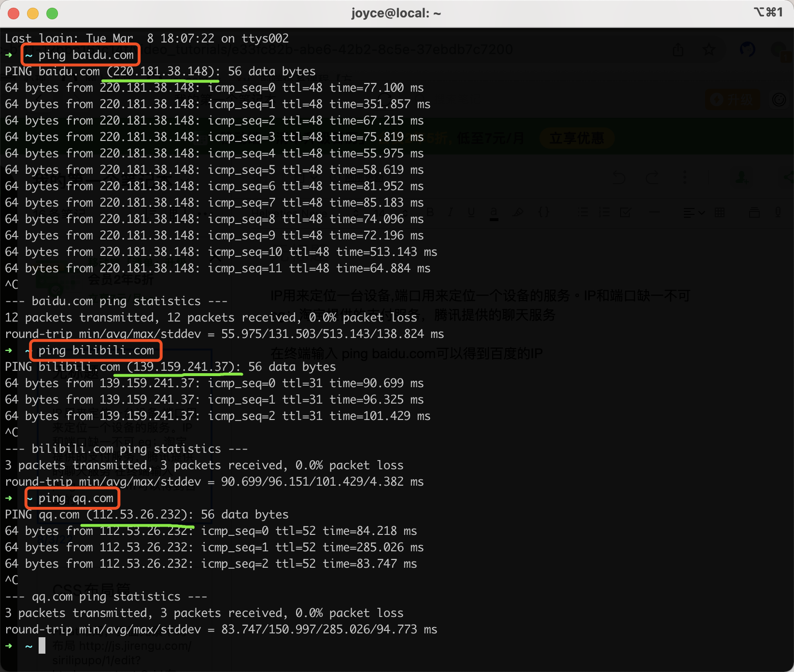Click the undo arrow in the background note editor
The height and width of the screenshot is (672, 794).
click(x=619, y=178)
